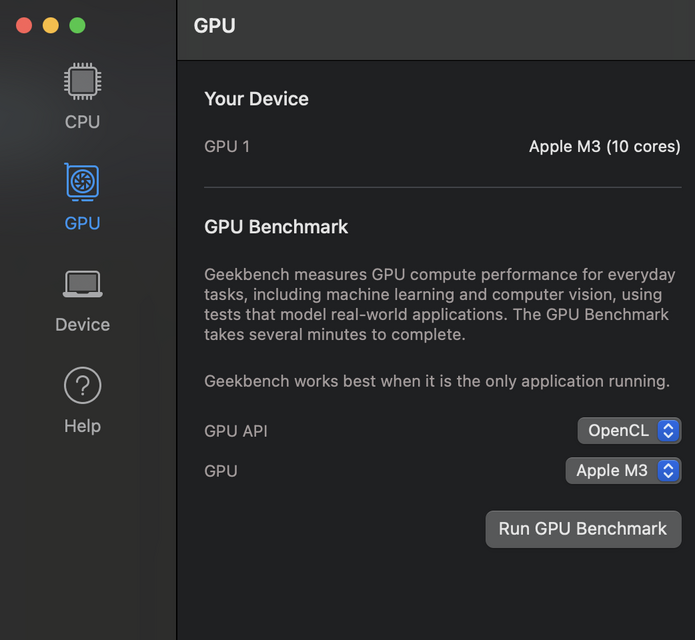
Task: Click the 'Geekbench works best' notice text
Action: coord(437,381)
